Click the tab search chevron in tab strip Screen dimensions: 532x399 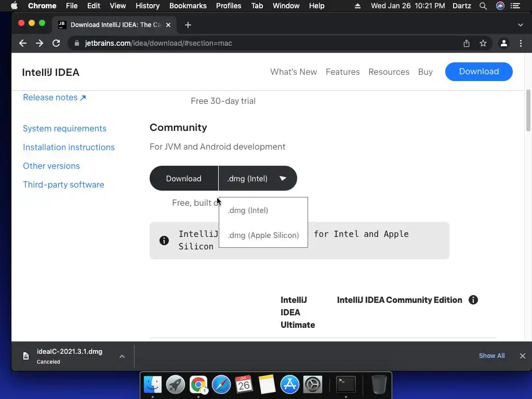click(x=521, y=25)
